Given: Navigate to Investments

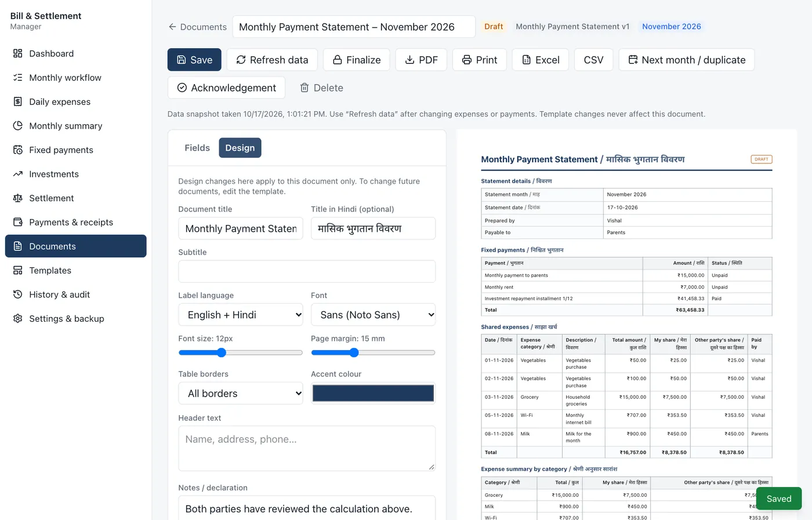Looking at the screenshot, I should (75, 174).
